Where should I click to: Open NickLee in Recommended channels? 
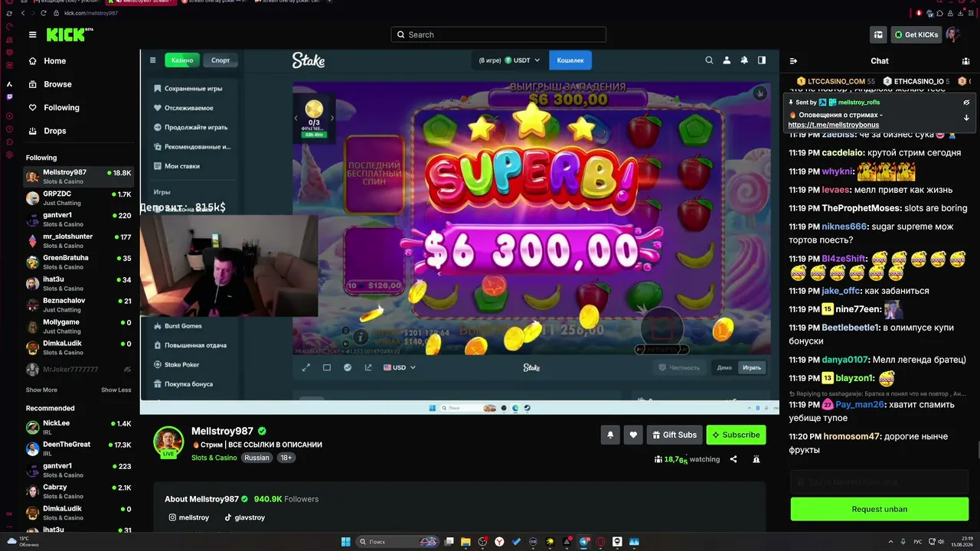tap(79, 427)
